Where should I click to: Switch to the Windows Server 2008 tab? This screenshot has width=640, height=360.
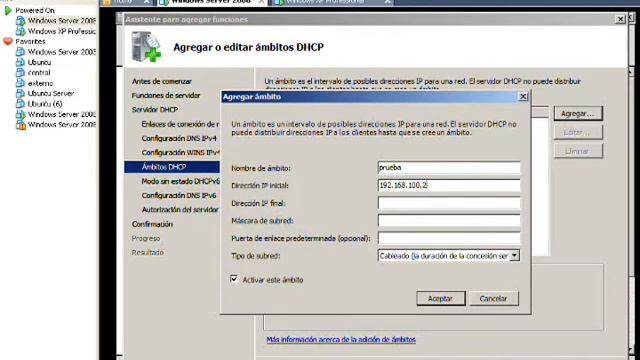click(212, 2)
